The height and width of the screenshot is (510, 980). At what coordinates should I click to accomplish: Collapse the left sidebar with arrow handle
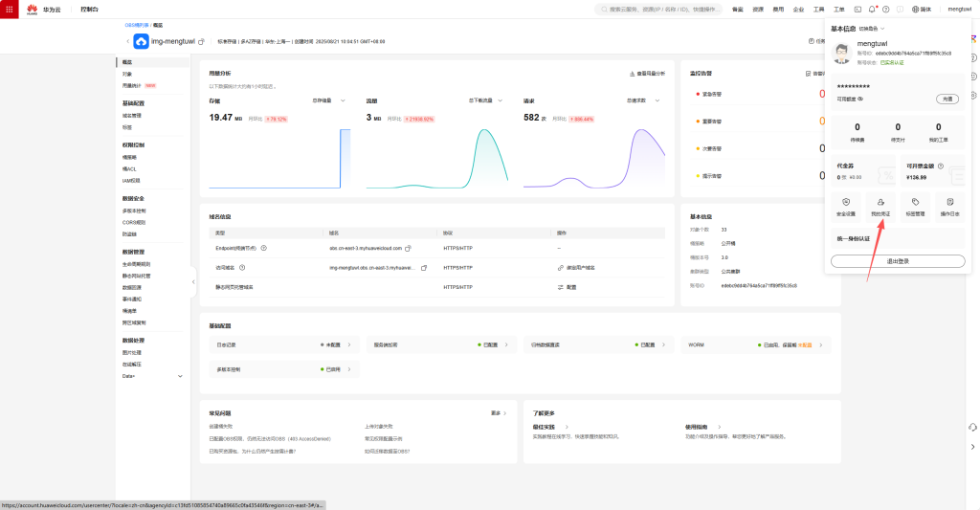(193, 281)
